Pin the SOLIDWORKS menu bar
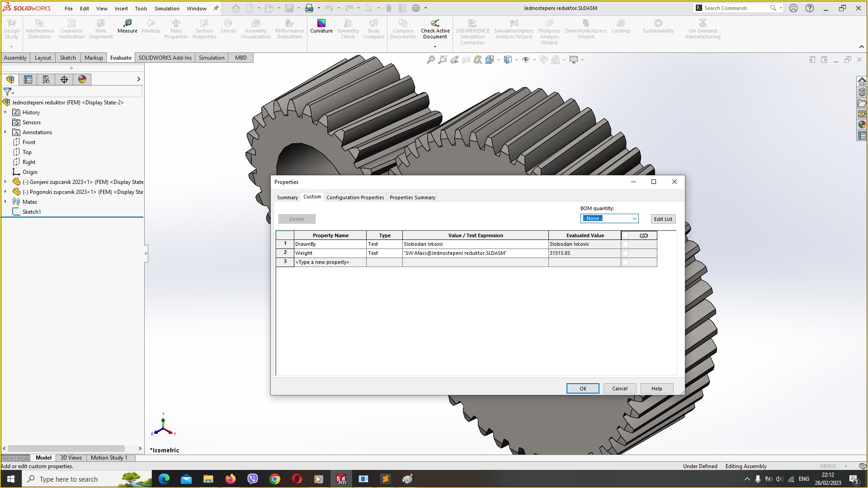Screen dimensions: 868x488 pyautogui.click(x=216, y=8)
